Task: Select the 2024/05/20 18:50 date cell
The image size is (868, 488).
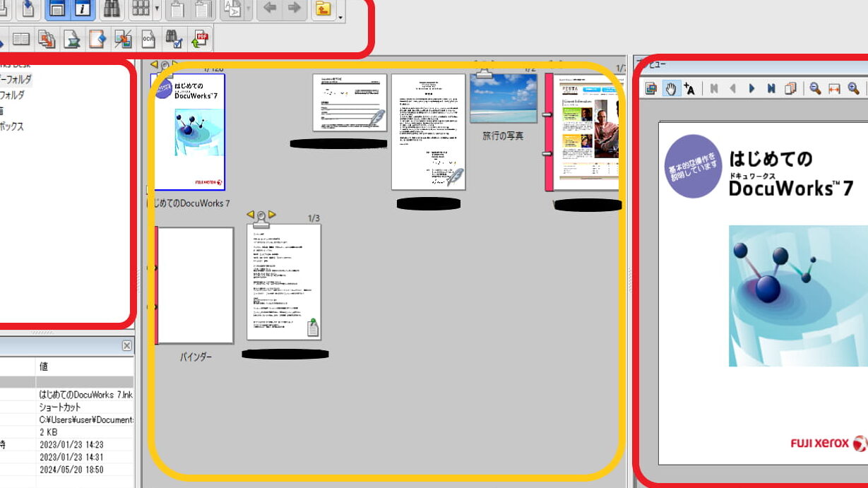Action: click(x=85, y=470)
